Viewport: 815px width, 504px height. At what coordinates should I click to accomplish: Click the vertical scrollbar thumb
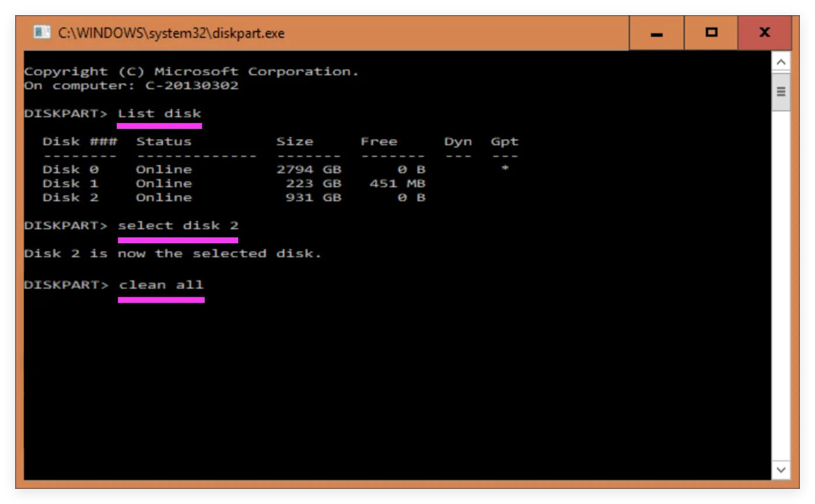pos(781,92)
